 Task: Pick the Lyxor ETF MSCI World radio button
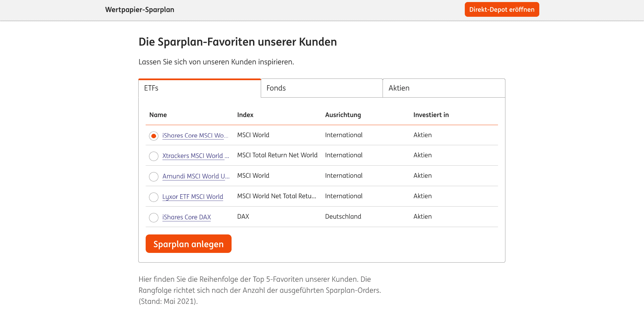pyautogui.click(x=154, y=197)
